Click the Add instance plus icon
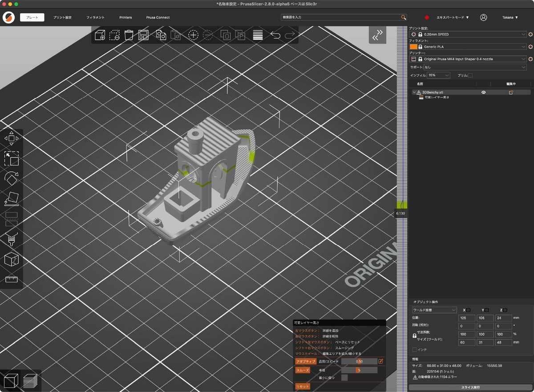 (193, 35)
